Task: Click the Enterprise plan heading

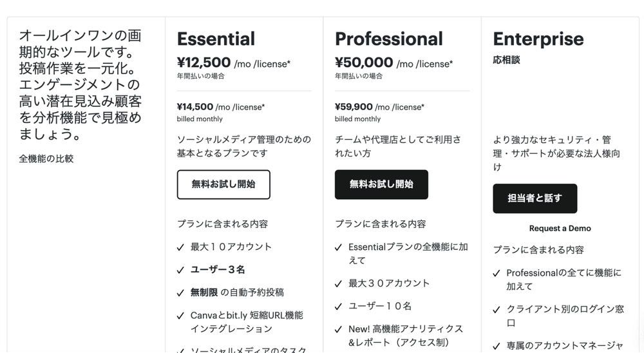Action: (x=538, y=39)
